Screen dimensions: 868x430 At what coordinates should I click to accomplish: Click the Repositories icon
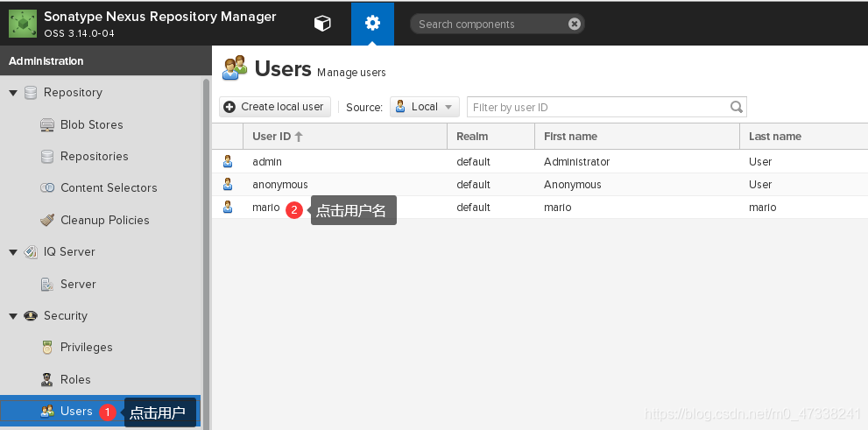pos(47,157)
